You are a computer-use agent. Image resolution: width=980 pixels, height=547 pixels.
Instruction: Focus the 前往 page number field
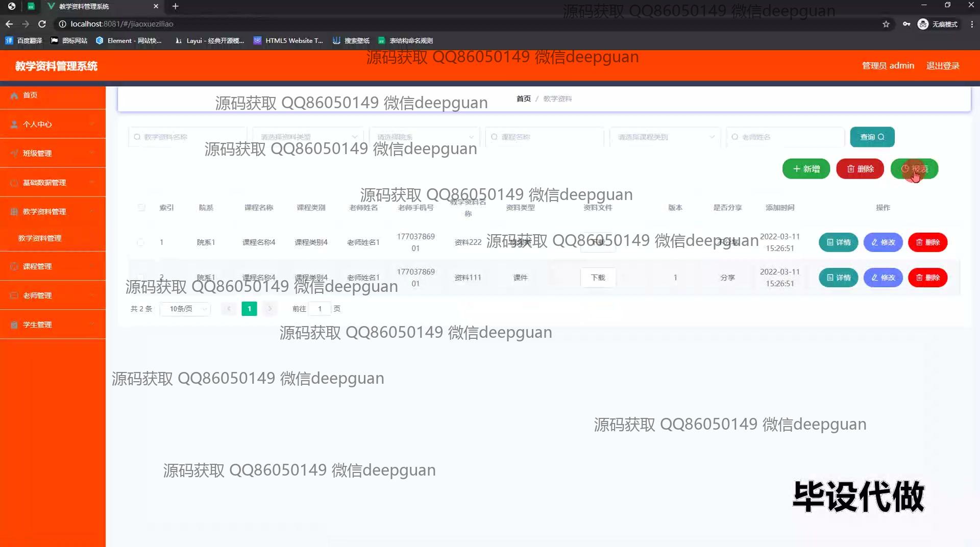point(320,309)
